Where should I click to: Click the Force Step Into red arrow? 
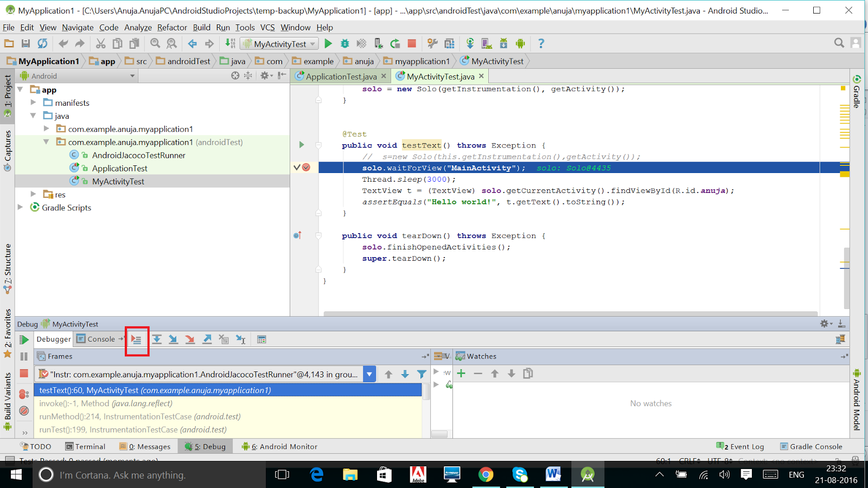tap(190, 339)
